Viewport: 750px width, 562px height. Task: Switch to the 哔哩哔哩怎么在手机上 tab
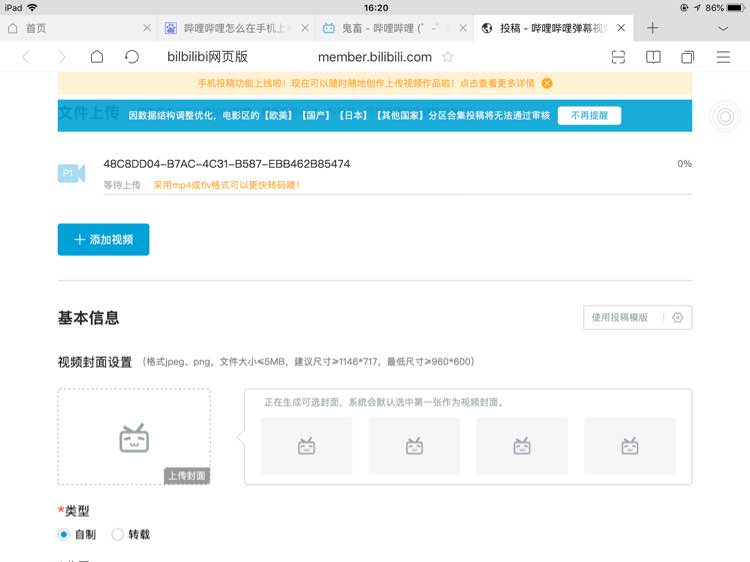coord(235,28)
